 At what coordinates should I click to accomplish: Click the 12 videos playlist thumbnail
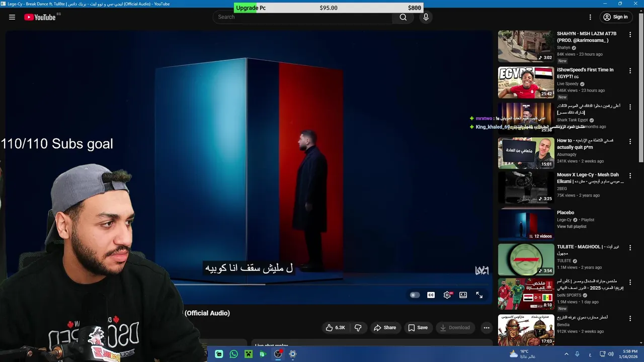(526, 224)
